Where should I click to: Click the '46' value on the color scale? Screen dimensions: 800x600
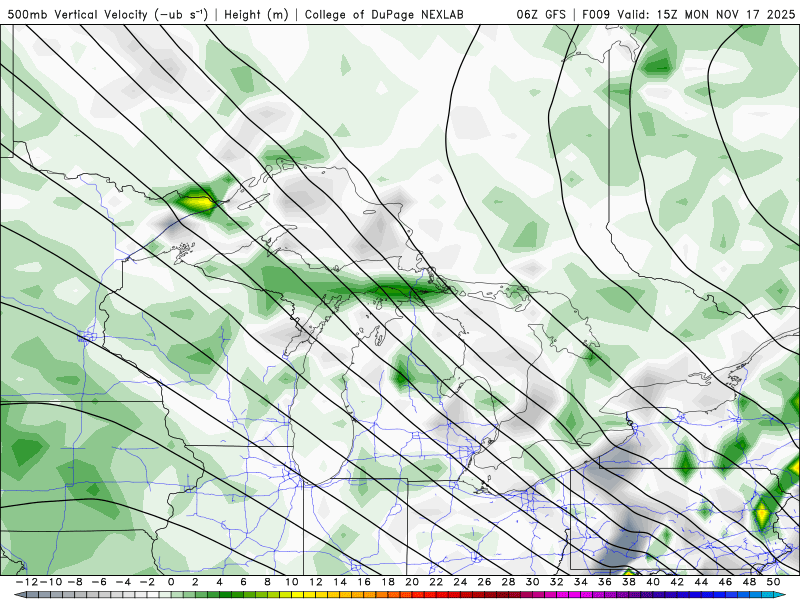[x=725, y=582]
